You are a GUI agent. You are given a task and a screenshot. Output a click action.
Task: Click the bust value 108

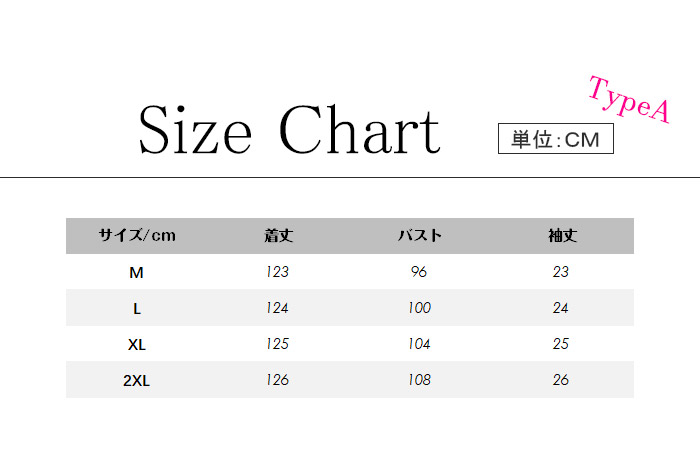click(420, 380)
